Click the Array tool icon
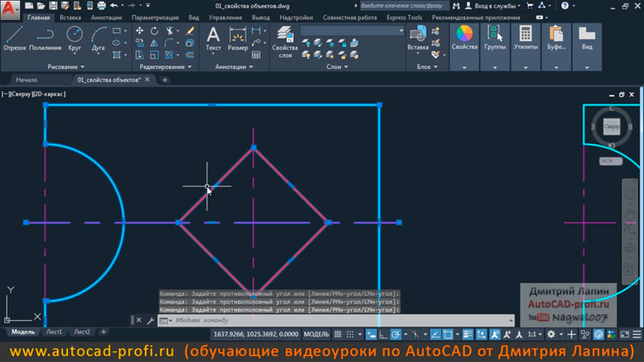Screen dimensions: 644x362 click(x=169, y=55)
